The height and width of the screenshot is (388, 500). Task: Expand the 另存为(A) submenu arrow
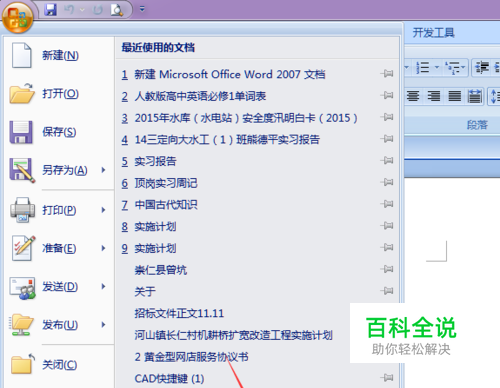pyautogui.click(x=104, y=170)
